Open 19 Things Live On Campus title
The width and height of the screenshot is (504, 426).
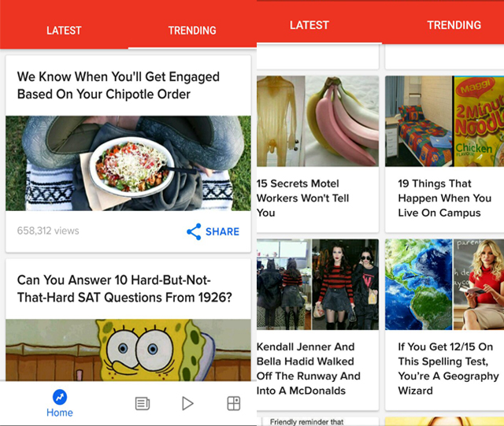[444, 198]
